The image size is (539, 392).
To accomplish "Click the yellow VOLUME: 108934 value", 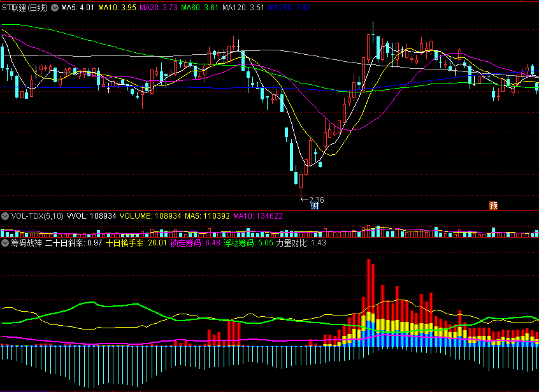I will coord(150,216).
